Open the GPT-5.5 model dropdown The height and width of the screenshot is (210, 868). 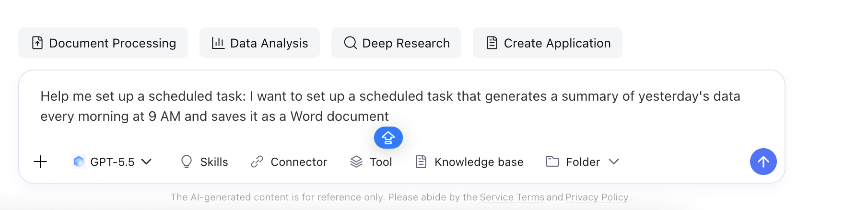[112, 162]
